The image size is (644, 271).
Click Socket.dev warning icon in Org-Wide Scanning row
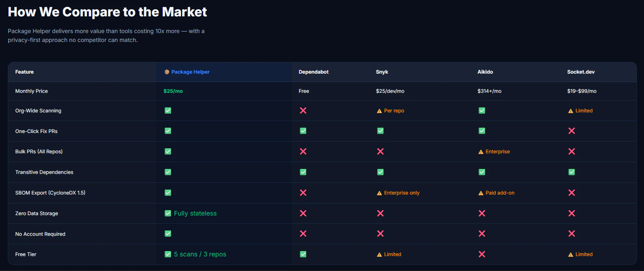(570, 111)
